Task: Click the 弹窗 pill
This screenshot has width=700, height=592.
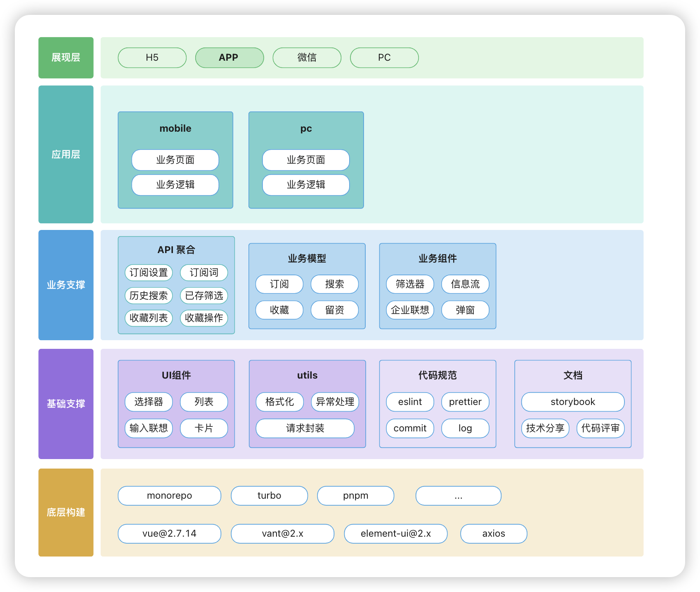Action: [465, 310]
